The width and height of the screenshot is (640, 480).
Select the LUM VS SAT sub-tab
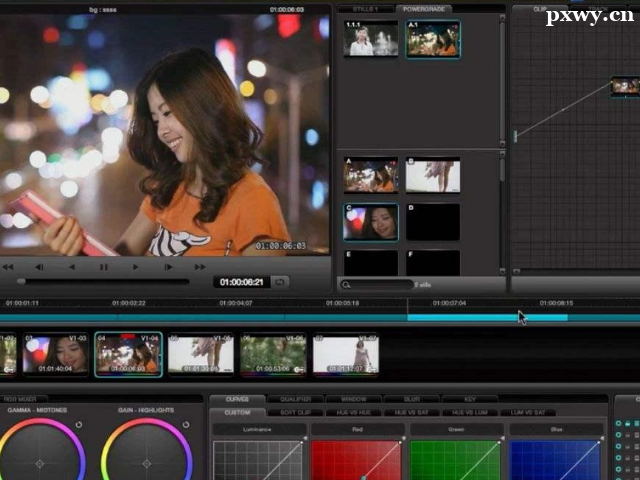coord(528,413)
